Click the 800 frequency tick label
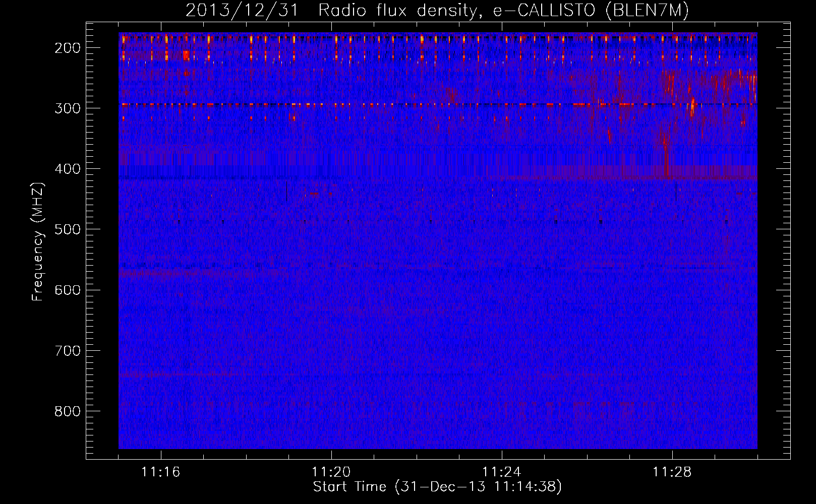 tap(68, 411)
